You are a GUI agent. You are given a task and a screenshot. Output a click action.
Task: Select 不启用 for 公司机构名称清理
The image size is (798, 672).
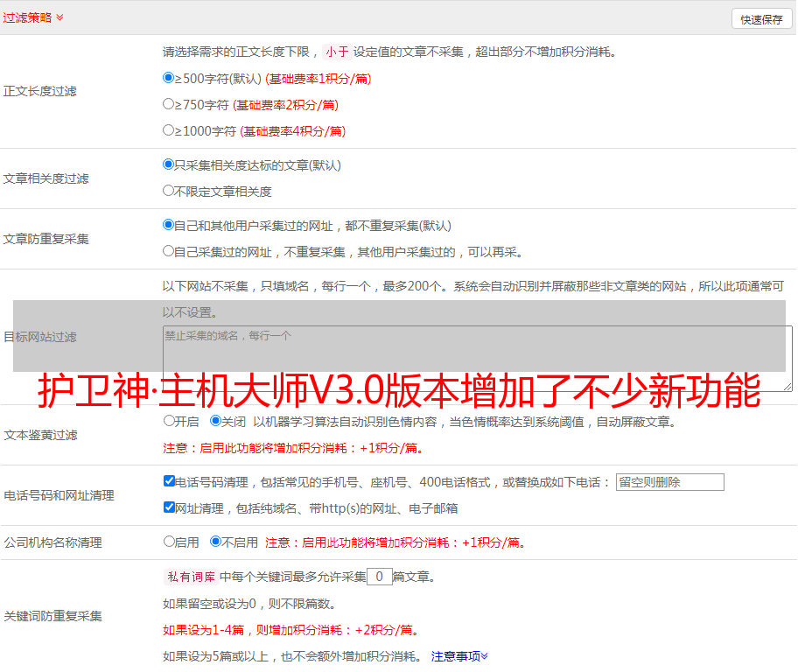215,541
